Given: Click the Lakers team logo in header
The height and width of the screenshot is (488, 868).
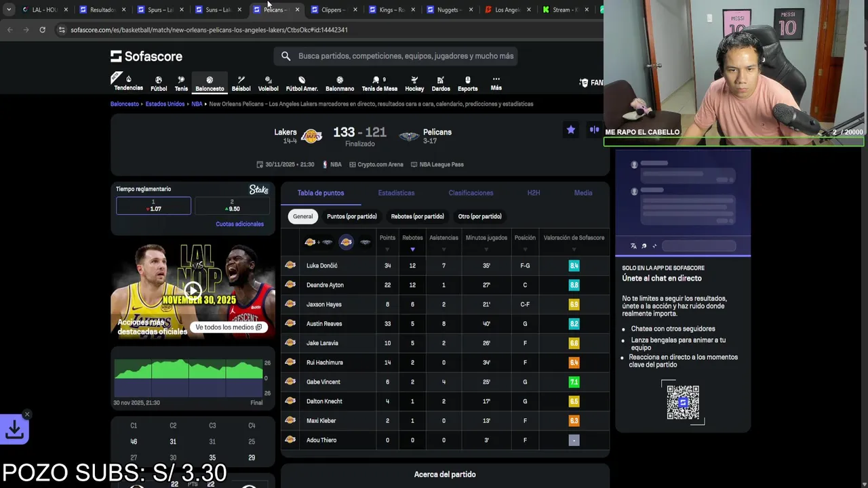Looking at the screenshot, I should [x=311, y=136].
